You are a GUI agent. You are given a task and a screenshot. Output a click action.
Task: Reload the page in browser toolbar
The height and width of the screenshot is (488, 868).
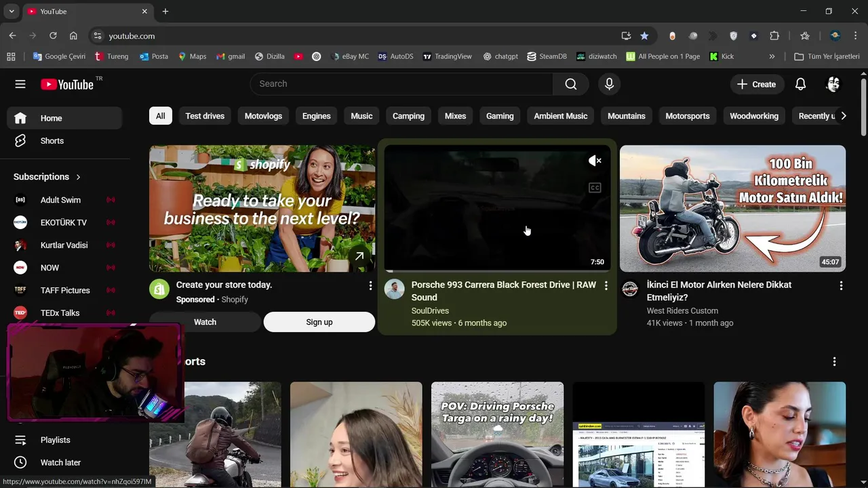tap(53, 36)
